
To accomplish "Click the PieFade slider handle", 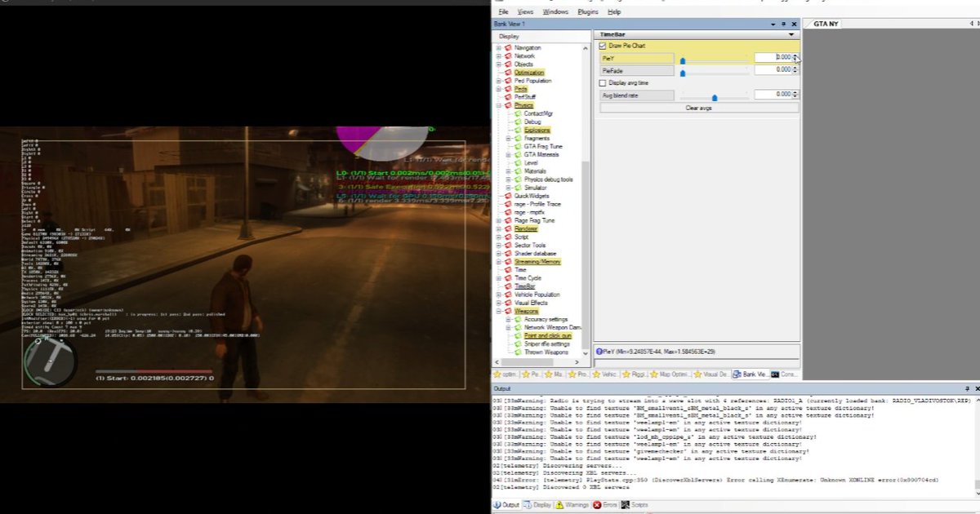I will tap(683, 73).
